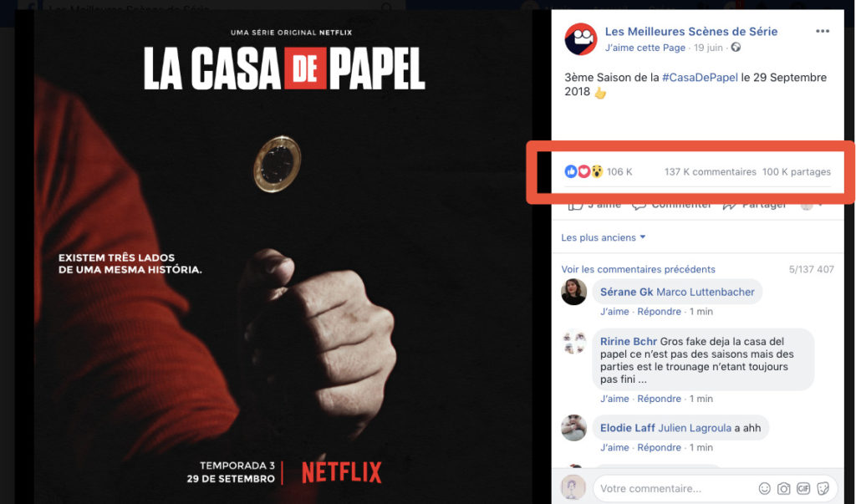Reply to Sérane Gk's comment with Répondre
The height and width of the screenshot is (504, 856).
659,311
